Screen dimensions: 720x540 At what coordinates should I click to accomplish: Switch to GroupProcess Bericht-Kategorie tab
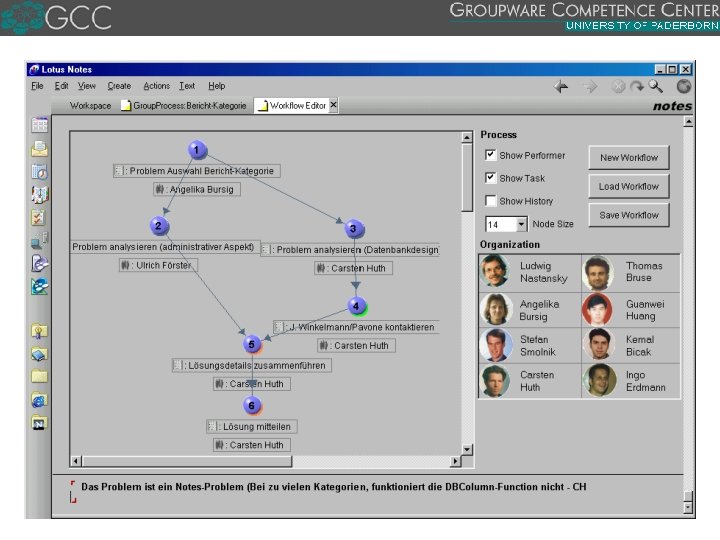pos(184,106)
